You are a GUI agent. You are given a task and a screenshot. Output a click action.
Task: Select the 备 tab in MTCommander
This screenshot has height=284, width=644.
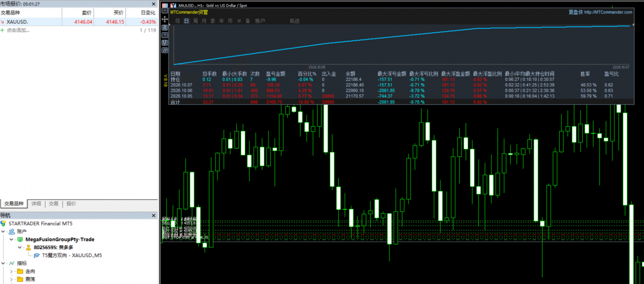tap(248, 20)
